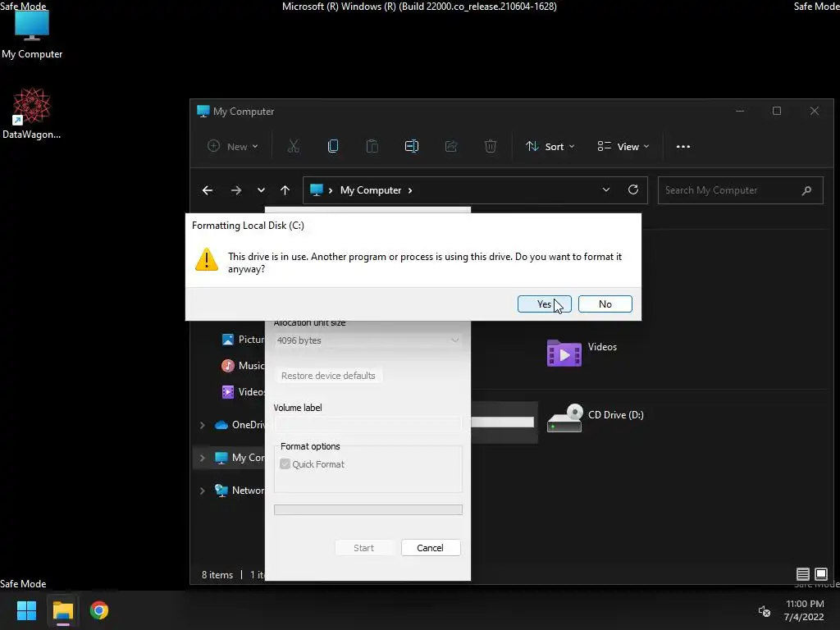Image resolution: width=840 pixels, height=630 pixels.
Task: Expand the Network tree node
Action: click(x=202, y=491)
